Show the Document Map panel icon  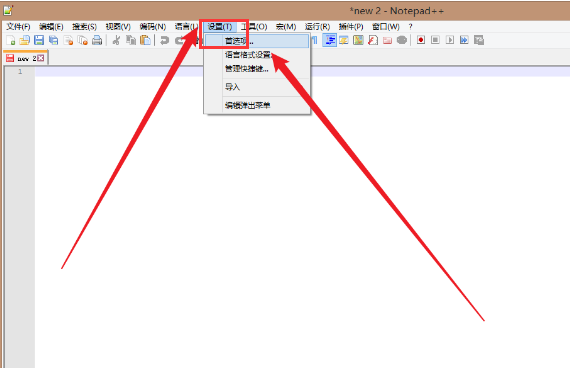[x=358, y=40]
